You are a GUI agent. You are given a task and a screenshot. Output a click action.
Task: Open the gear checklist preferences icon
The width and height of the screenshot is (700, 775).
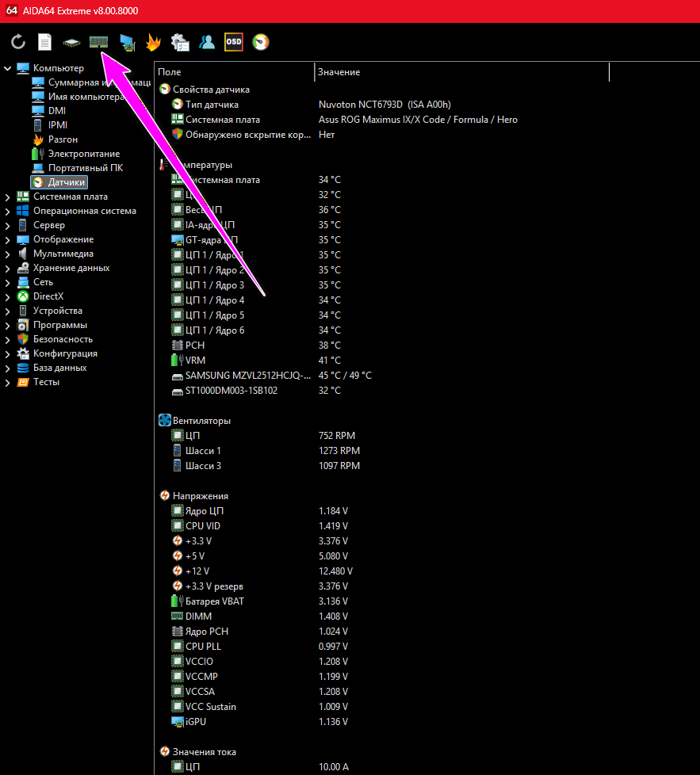(180, 42)
